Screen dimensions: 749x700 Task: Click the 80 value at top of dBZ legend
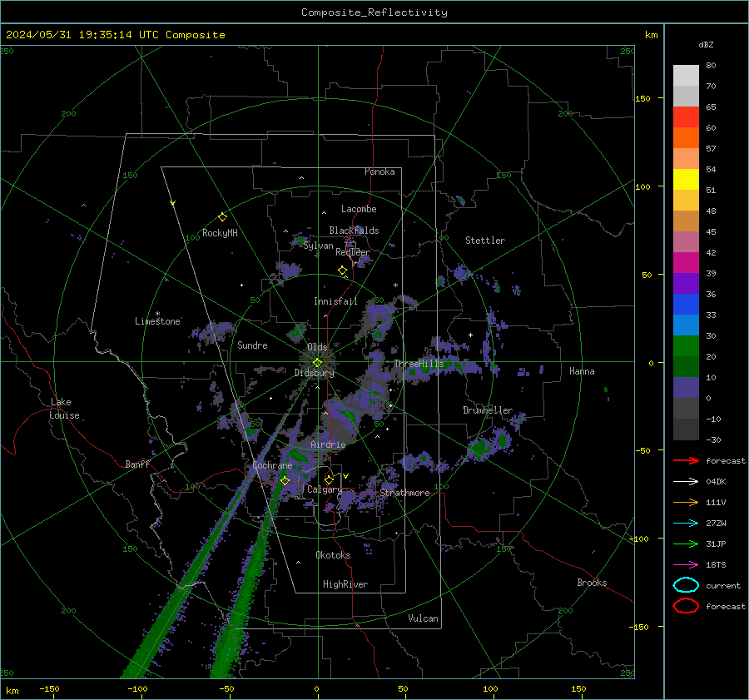click(711, 66)
